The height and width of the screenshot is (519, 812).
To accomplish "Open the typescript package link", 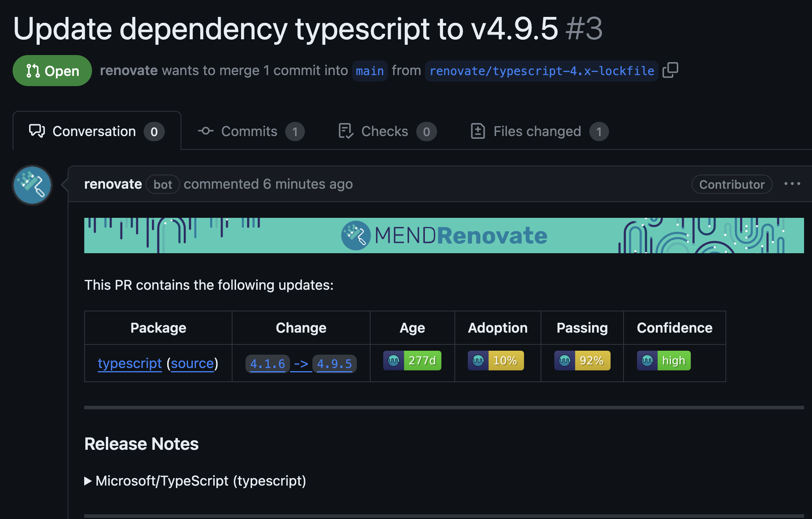I will (129, 363).
